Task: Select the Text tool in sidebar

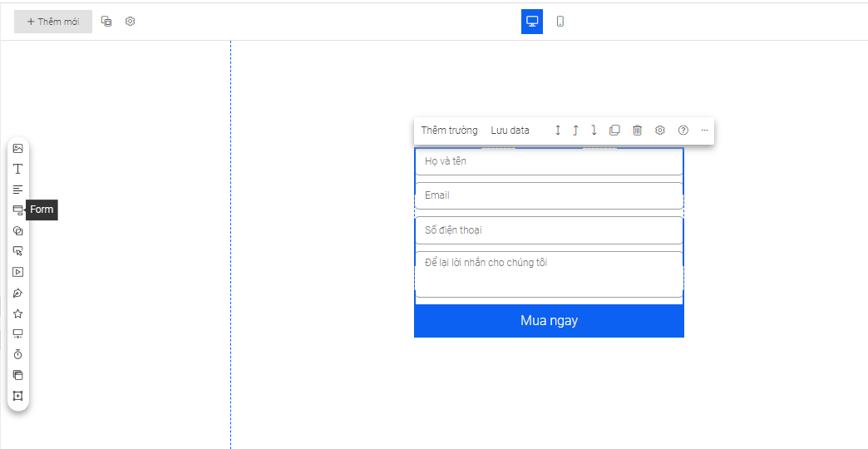Action: 17,169
